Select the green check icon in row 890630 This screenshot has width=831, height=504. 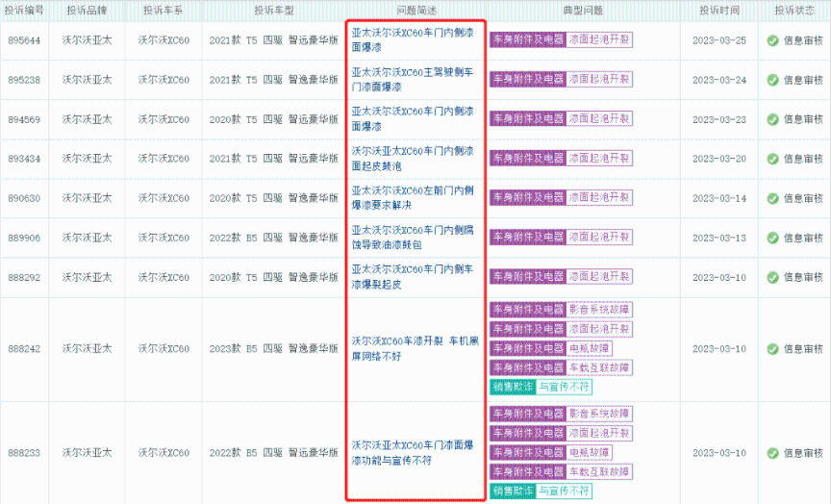tap(772, 198)
